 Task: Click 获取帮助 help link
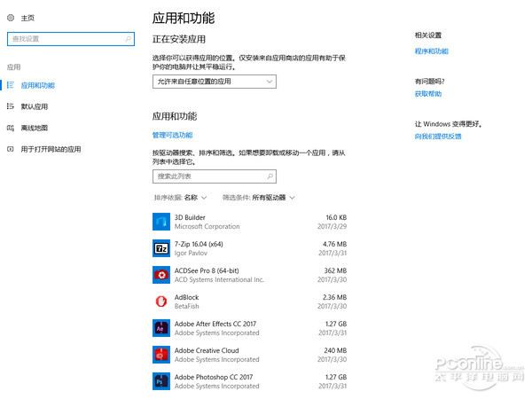click(x=428, y=94)
